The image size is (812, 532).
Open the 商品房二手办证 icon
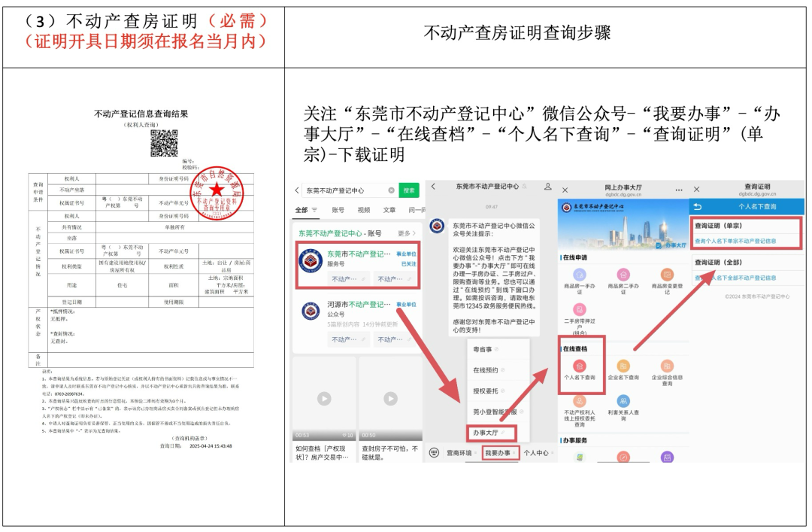tap(623, 275)
